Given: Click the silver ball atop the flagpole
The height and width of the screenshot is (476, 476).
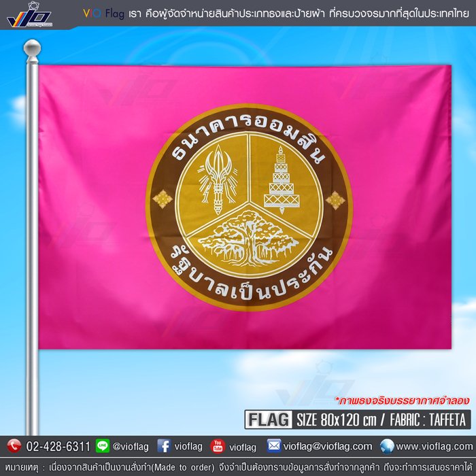Looking at the screenshot, I should coord(32,48).
